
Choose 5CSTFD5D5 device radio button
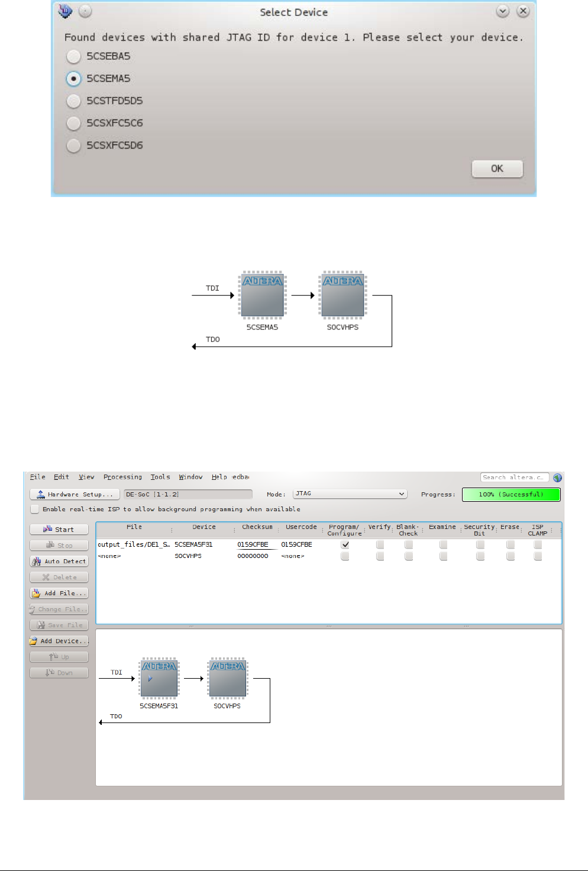tap(73, 101)
